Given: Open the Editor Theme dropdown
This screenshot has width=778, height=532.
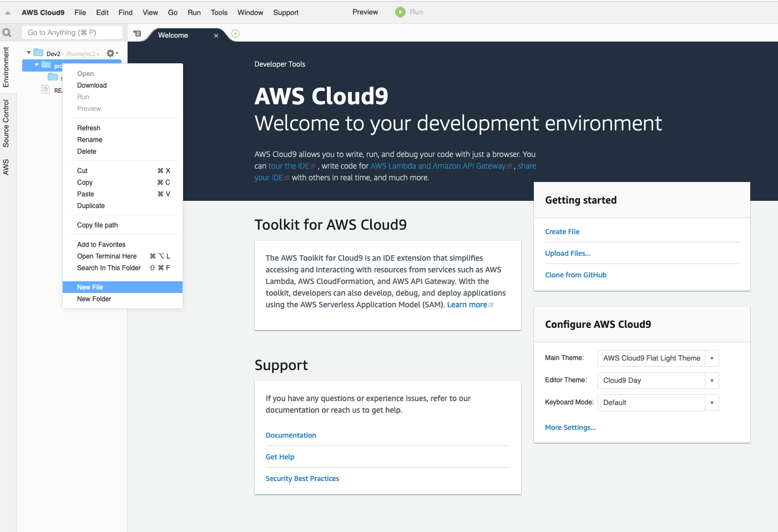Looking at the screenshot, I should coord(711,381).
